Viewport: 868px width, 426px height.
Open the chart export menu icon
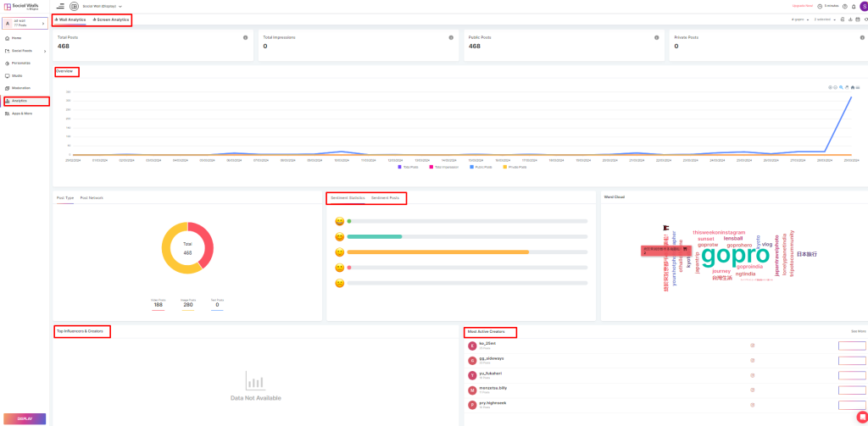click(858, 87)
